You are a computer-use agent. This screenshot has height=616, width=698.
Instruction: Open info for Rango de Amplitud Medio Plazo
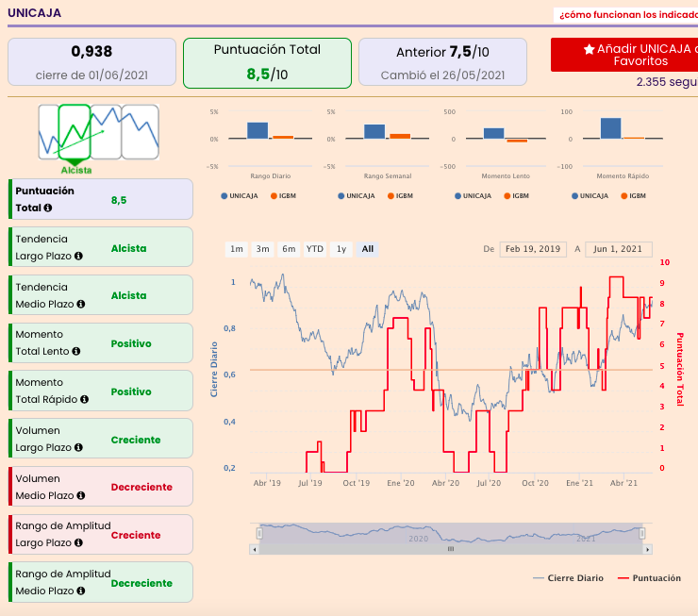(80, 591)
